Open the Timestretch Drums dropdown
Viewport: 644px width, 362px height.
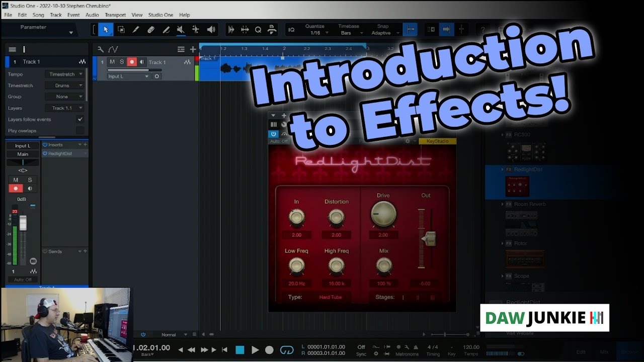pyautogui.click(x=65, y=85)
